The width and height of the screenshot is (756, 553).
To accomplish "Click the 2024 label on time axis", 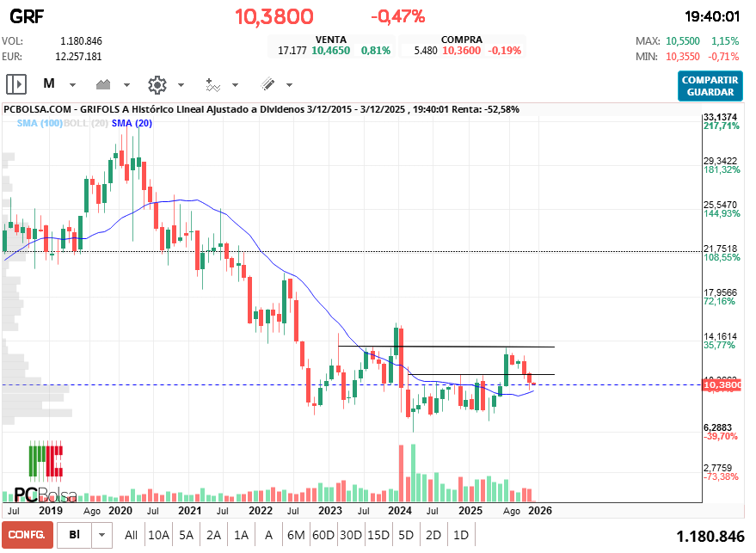I will (x=400, y=511).
